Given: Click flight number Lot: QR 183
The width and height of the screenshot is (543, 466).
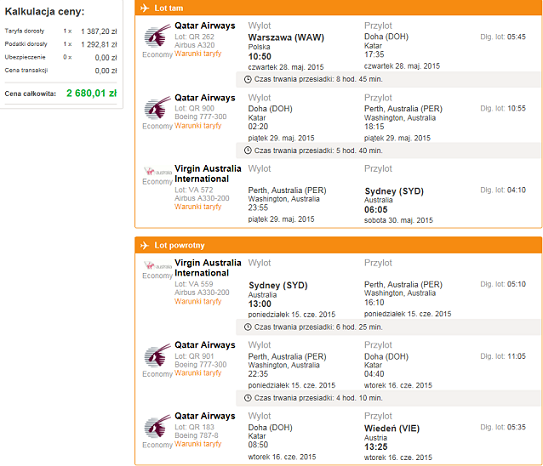Looking at the screenshot, I should 194,427.
